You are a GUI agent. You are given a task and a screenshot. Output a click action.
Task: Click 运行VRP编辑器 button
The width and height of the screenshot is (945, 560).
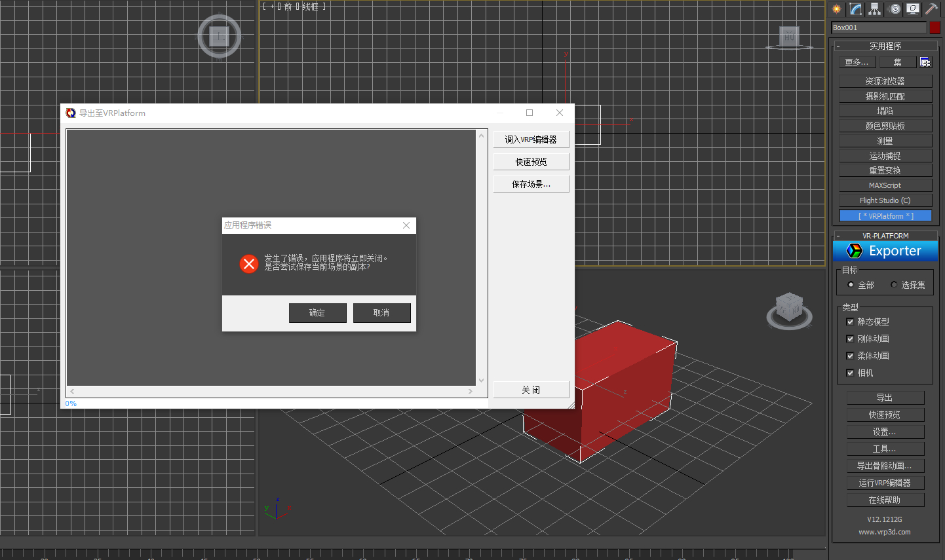(x=885, y=483)
